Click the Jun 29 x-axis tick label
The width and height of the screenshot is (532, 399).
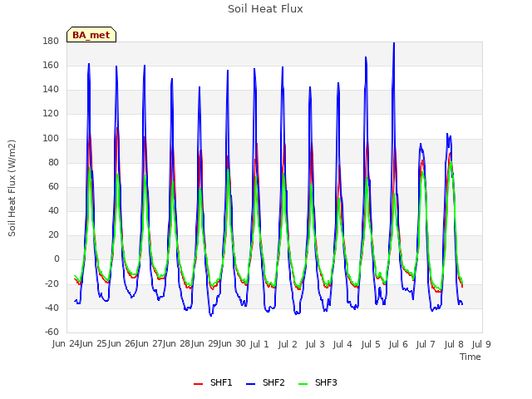[204, 344]
